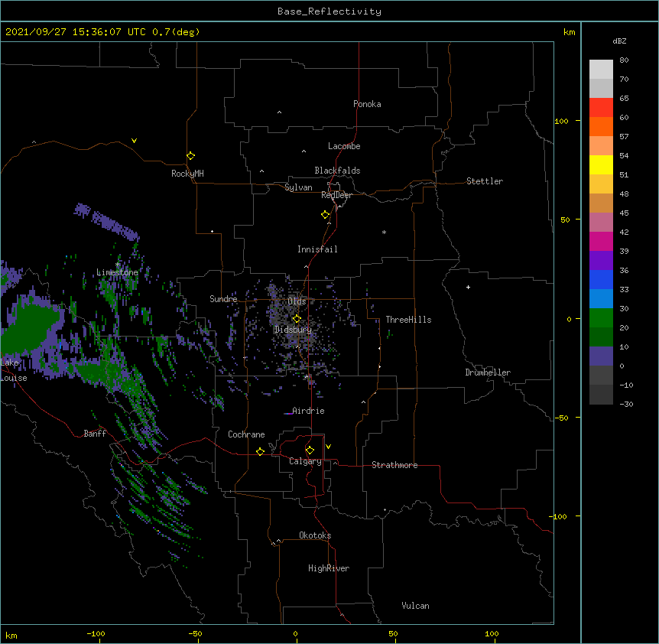Click the yellow diamond marker inside Calgary
Image resolution: width=659 pixels, height=644 pixels.
point(310,450)
